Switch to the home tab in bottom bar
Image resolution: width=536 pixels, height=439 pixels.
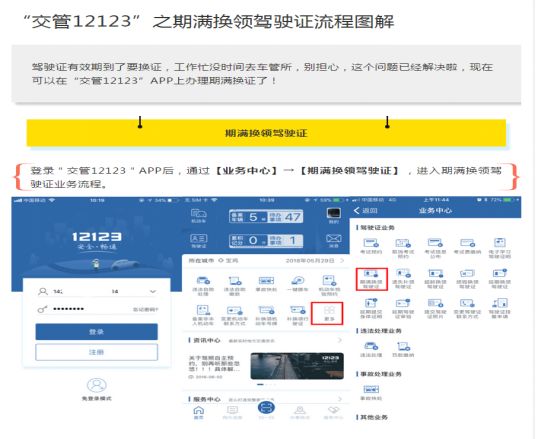[x=199, y=412]
